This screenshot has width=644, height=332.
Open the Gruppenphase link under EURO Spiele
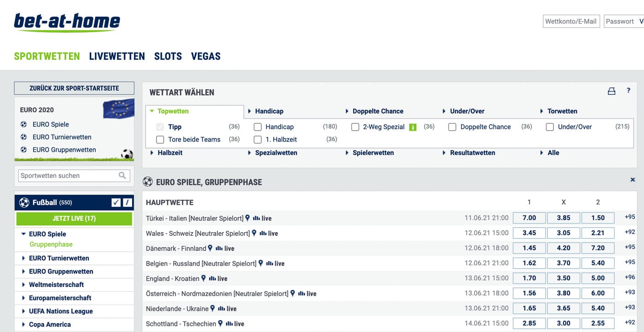51,245
